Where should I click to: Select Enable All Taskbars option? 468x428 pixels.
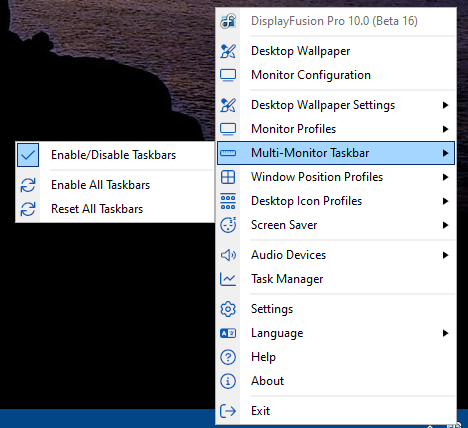(115, 185)
